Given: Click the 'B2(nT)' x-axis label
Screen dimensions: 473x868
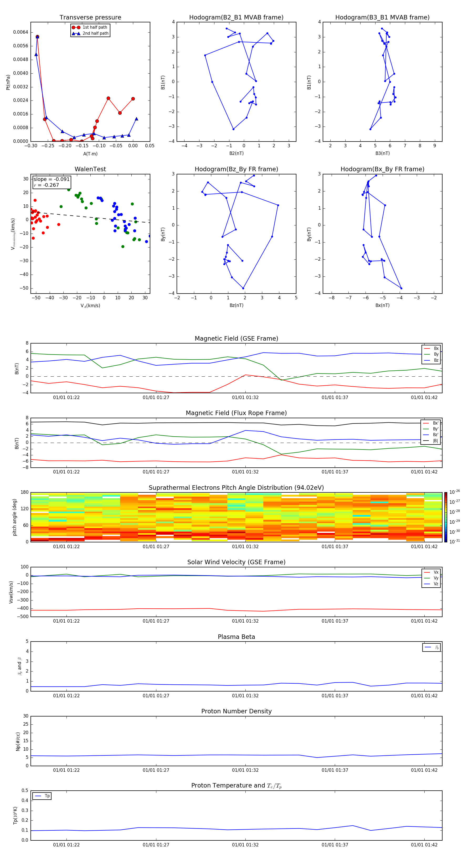Looking at the screenshot, I should [236, 153].
